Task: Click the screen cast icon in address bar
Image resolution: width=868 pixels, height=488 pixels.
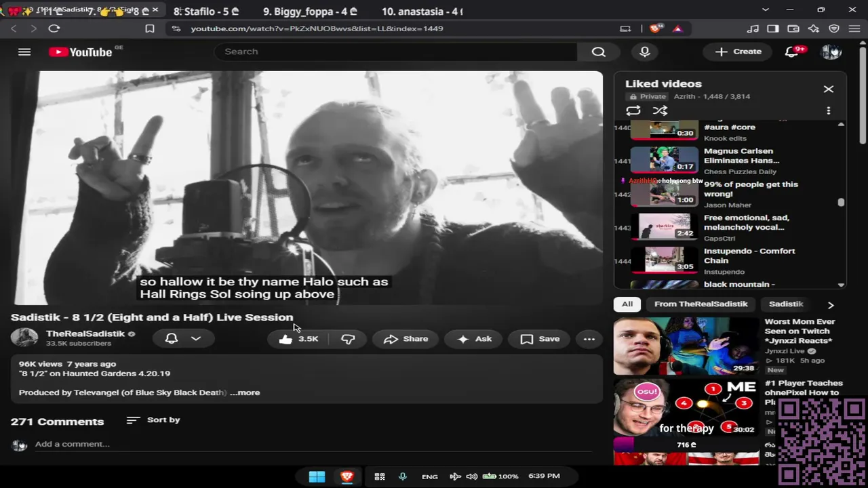Action: (x=625, y=28)
